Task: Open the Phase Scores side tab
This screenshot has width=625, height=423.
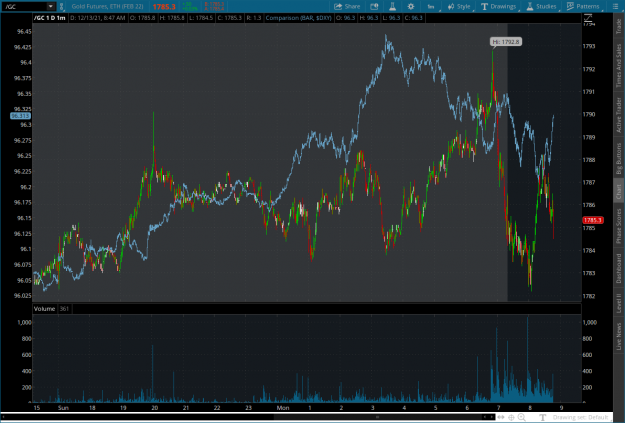Action: pos(619,226)
